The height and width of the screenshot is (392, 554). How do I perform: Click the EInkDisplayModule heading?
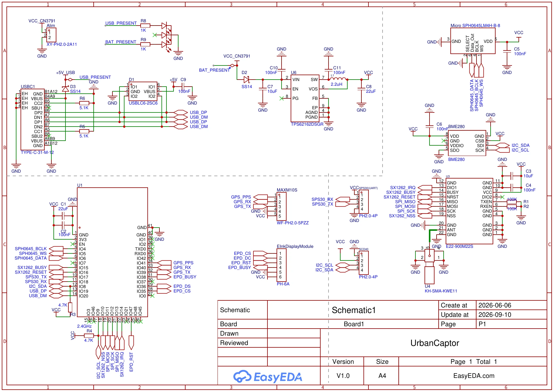click(x=295, y=246)
